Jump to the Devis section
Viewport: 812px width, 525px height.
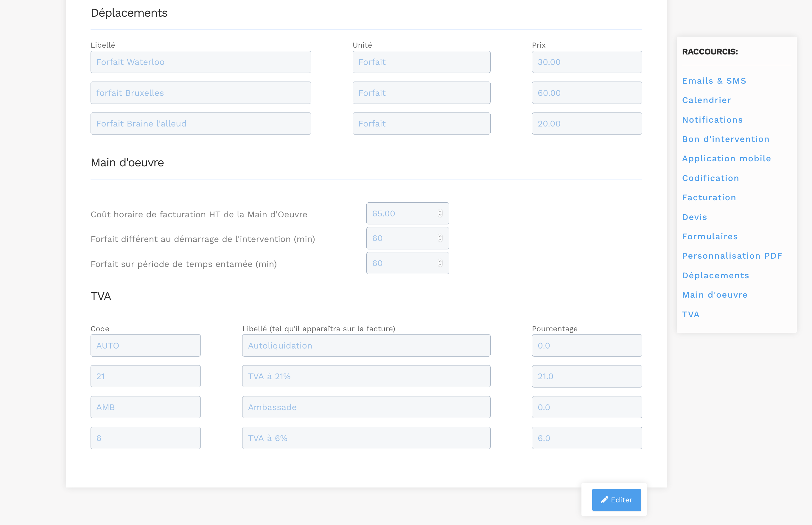(x=694, y=217)
